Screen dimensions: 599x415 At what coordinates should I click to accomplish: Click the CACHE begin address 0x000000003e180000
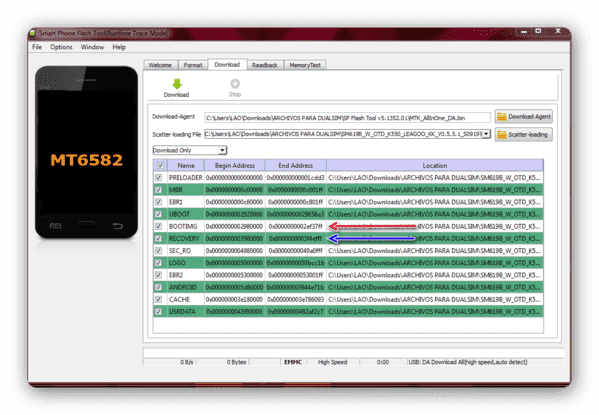tap(235, 299)
